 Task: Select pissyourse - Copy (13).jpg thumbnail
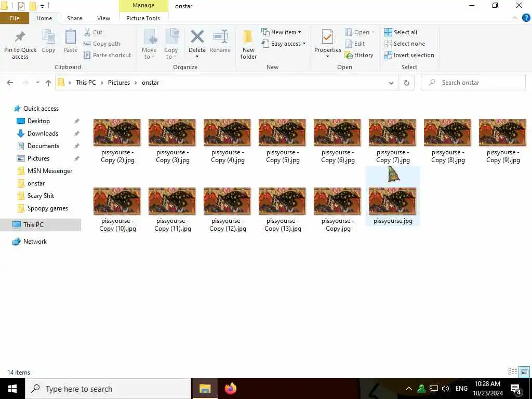(x=282, y=201)
